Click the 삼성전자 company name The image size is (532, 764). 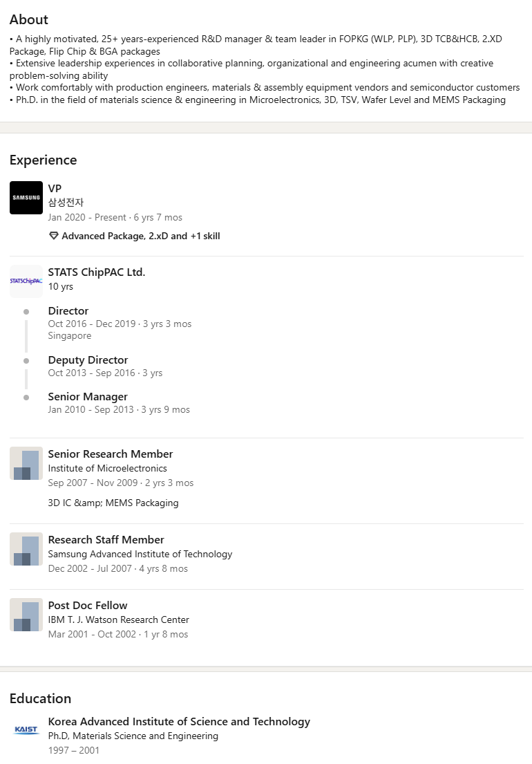coord(66,202)
